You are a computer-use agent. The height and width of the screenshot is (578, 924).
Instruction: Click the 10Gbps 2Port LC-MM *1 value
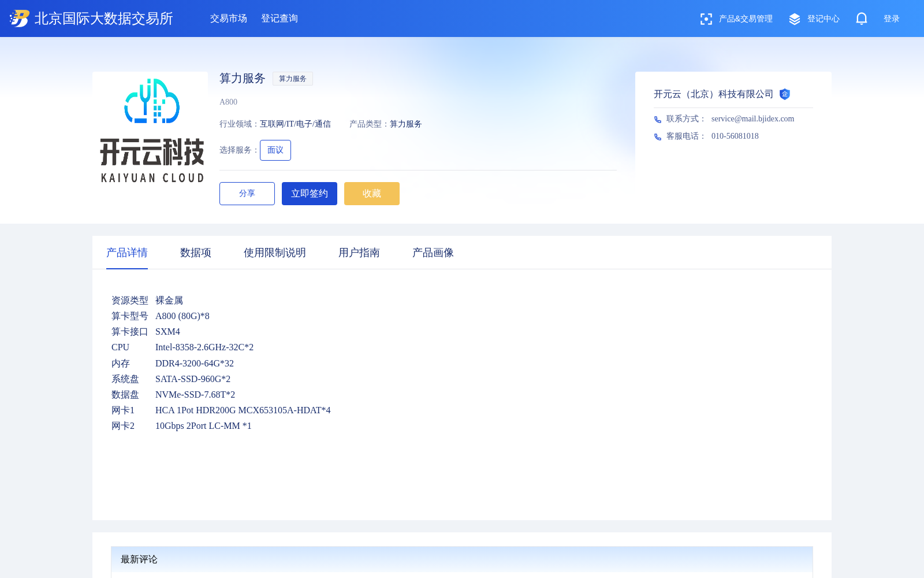pos(203,426)
